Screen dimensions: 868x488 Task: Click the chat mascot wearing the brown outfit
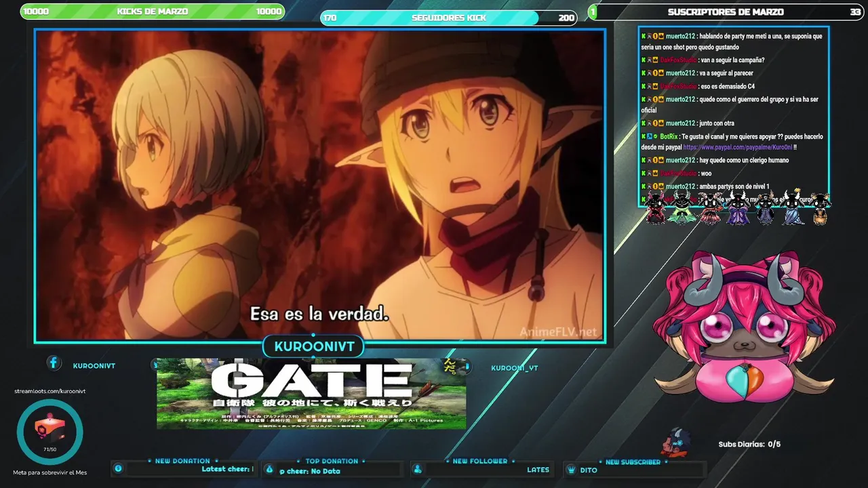point(820,209)
